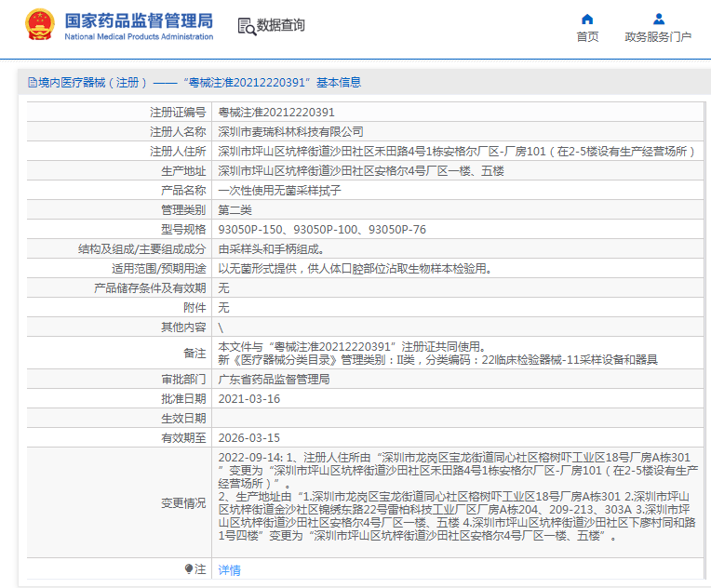The image size is (711, 588).
Task: Click management category value 第二类
Action: coord(235,210)
